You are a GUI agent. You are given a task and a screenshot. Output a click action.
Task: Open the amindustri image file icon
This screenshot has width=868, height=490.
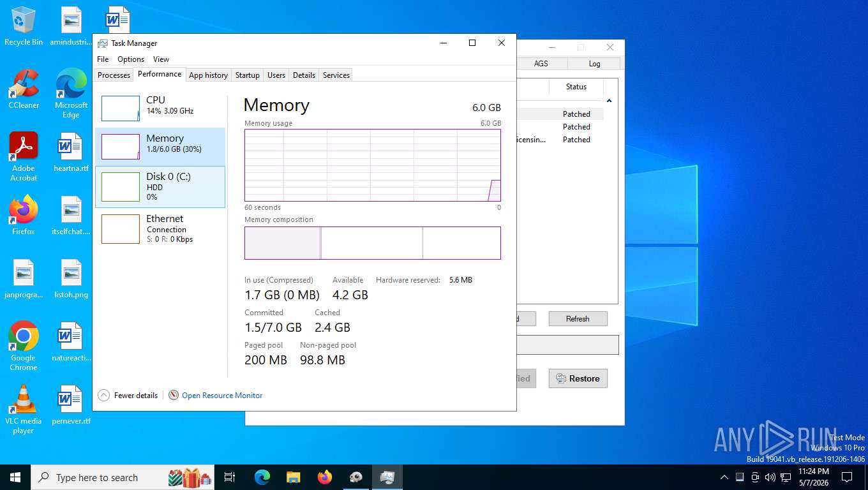coord(71,26)
